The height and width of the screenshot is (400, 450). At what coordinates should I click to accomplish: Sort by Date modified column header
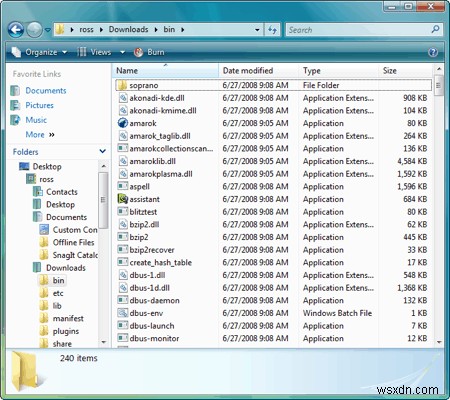[259, 70]
